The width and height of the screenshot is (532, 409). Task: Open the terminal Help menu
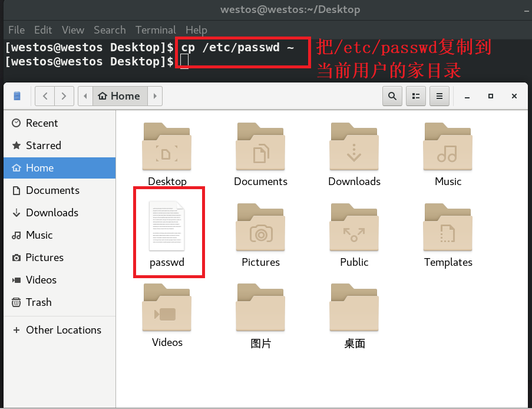pos(196,30)
